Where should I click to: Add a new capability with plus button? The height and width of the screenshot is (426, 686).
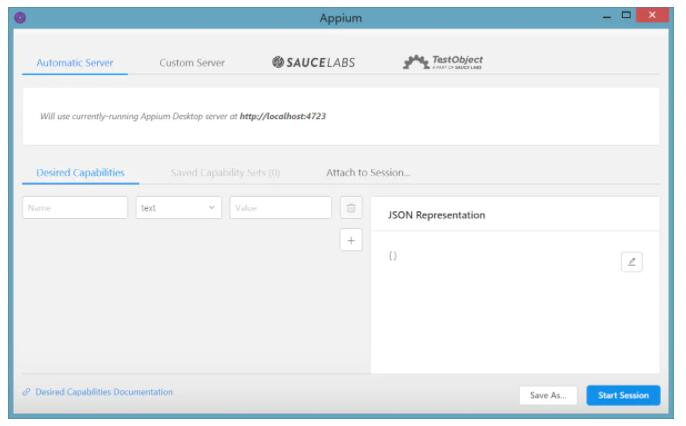pos(351,240)
